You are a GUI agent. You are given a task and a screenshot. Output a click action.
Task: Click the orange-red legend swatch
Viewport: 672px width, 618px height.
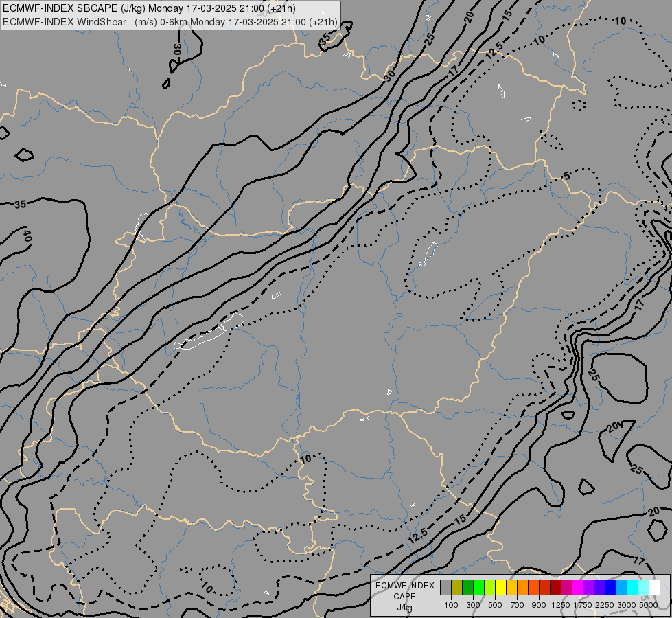point(533,587)
